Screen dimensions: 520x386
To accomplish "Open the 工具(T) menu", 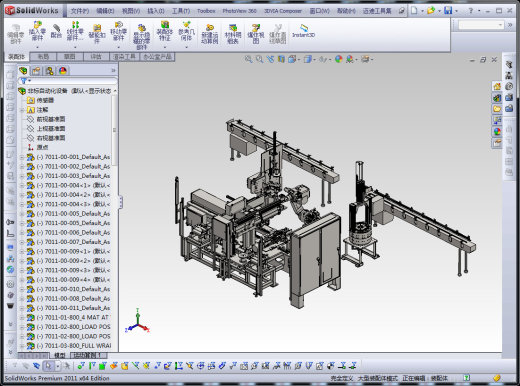I will coord(181,11).
